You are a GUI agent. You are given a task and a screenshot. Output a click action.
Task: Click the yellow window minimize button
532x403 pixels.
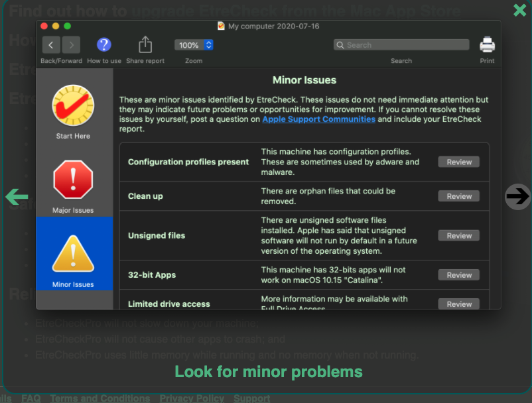pos(56,26)
